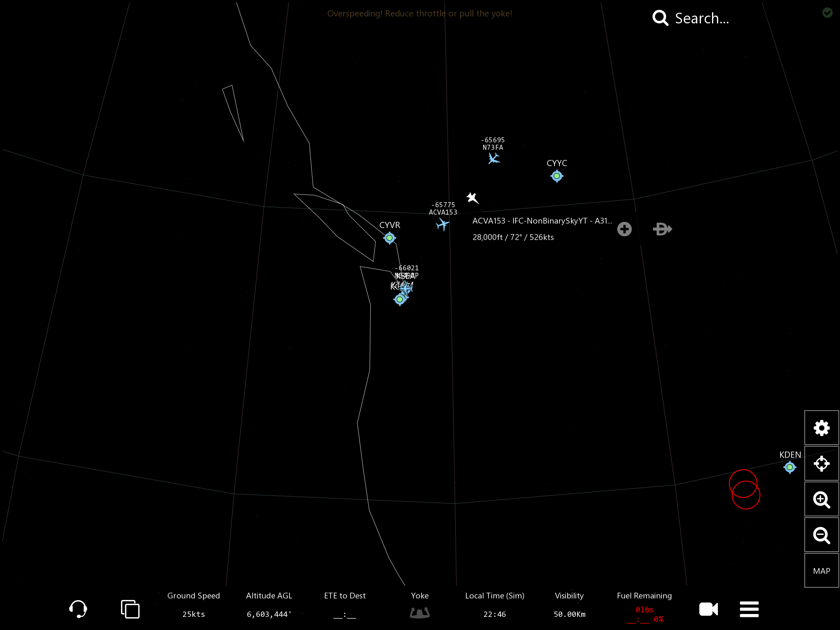This screenshot has height=630, width=840.
Task: Open map settings gear icon
Action: [x=821, y=428]
